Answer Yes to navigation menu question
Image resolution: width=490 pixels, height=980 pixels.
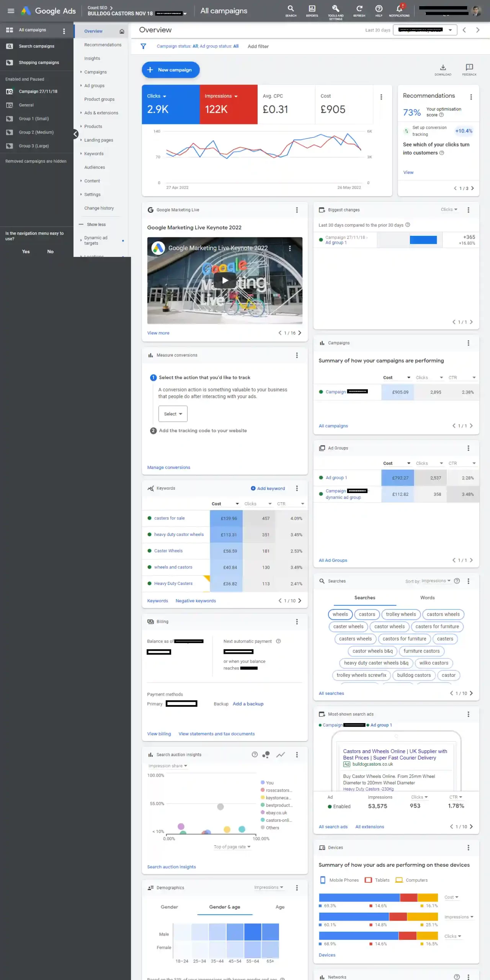click(26, 252)
